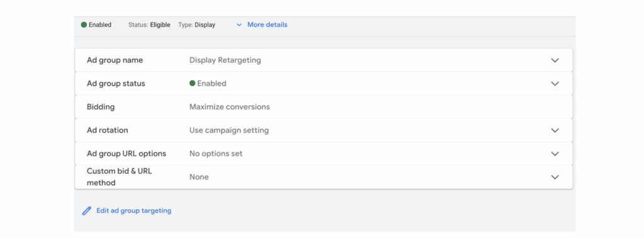The image size is (644, 238).
Task: Click the green Enabled dot in top bar
Action: coord(84,24)
